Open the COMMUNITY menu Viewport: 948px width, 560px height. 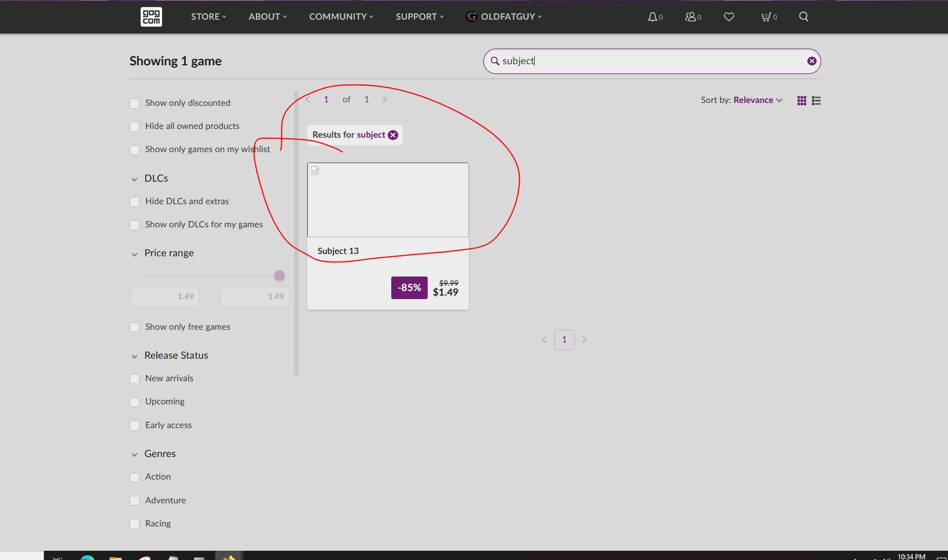[341, 17]
